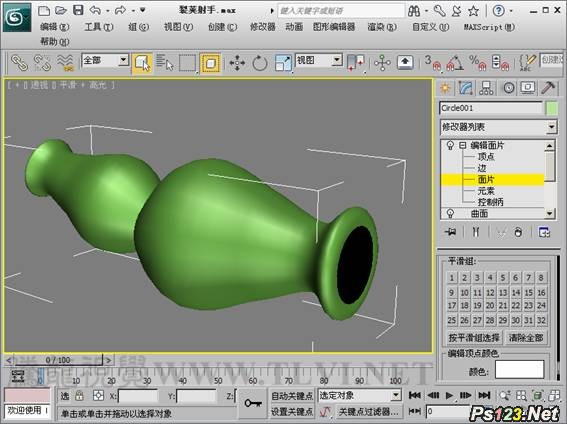Select the Handle sub-object level
The image size is (567, 424).
[490, 202]
